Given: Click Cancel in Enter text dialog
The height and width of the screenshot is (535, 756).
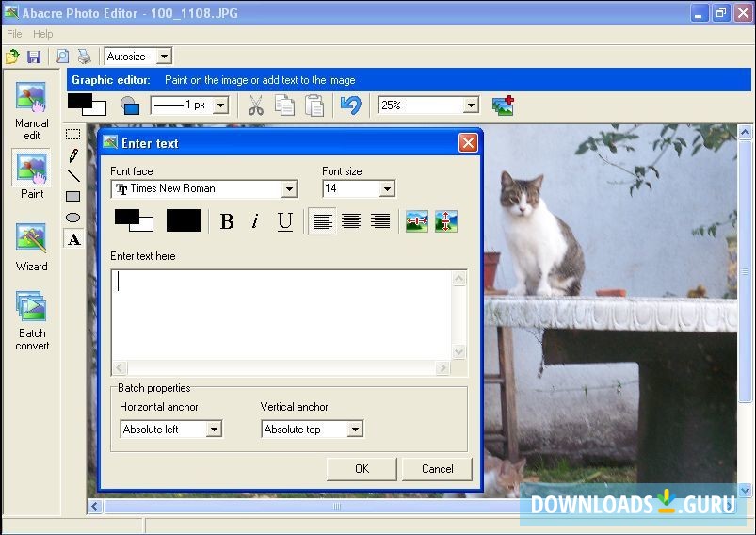Looking at the screenshot, I should click(x=437, y=469).
